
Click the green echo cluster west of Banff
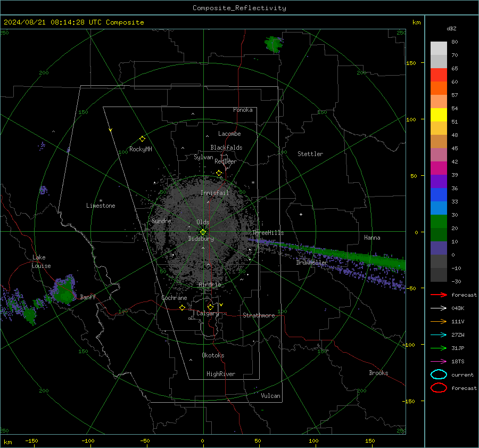point(64,290)
